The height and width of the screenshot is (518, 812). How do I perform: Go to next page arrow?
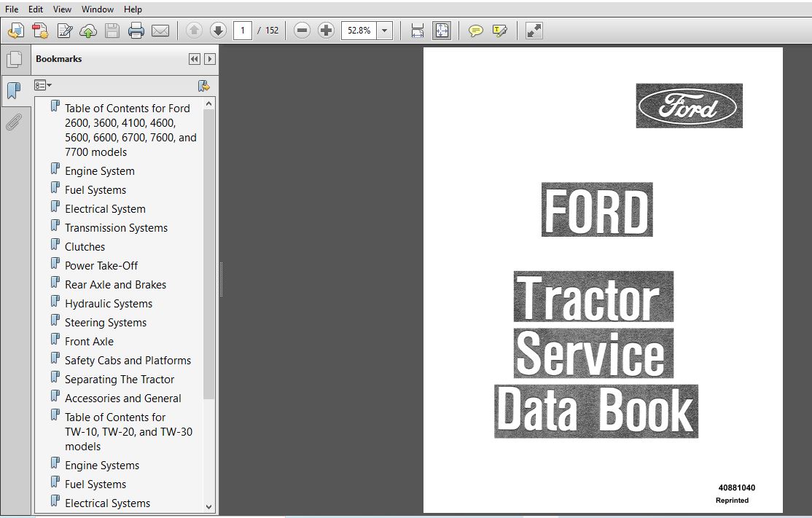(x=218, y=31)
